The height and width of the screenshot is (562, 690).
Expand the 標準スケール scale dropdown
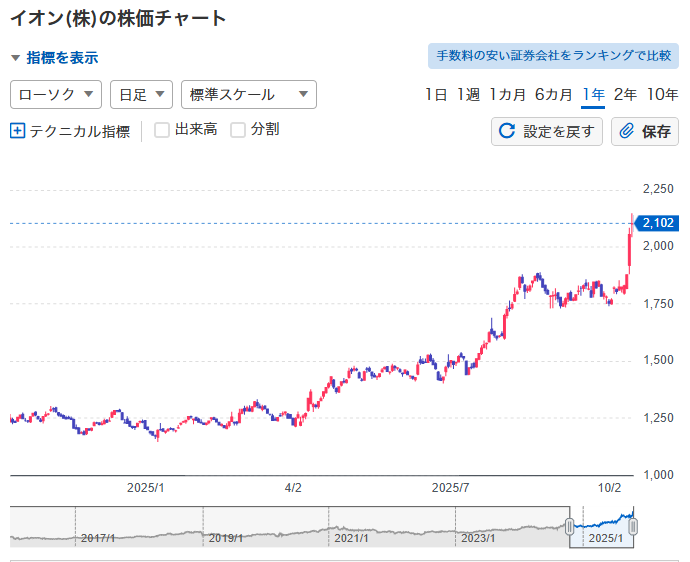tap(248, 95)
